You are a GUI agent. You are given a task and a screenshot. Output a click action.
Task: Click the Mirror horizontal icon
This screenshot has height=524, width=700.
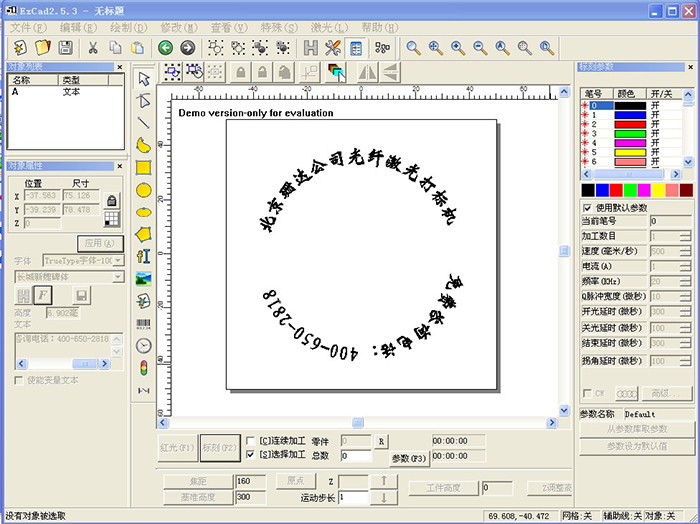[368, 72]
